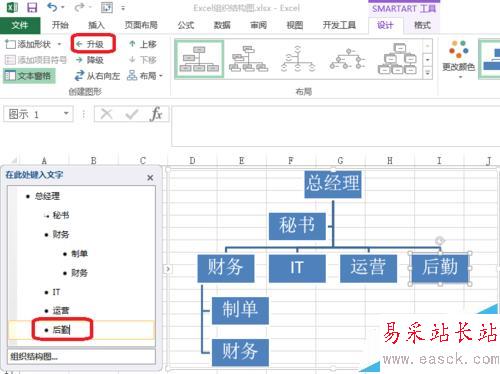Click the Undo arrow icon
Screen dimensions: 500x374
pos(52,7)
